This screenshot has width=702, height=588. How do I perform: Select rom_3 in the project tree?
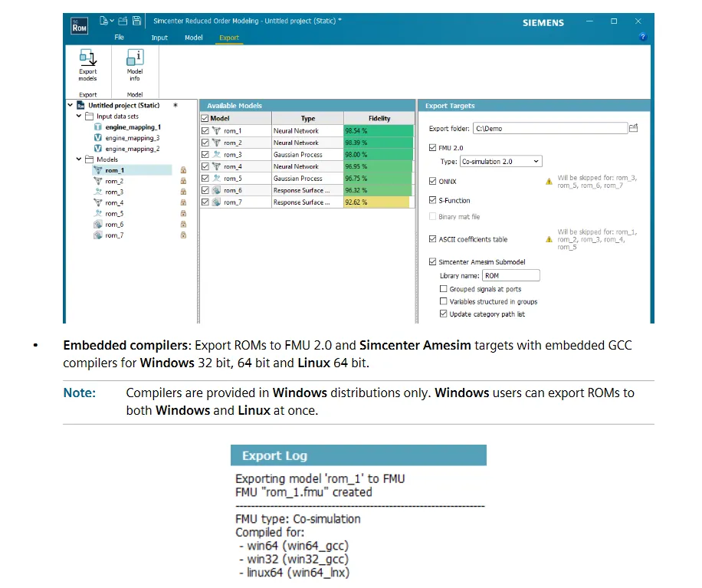114,192
